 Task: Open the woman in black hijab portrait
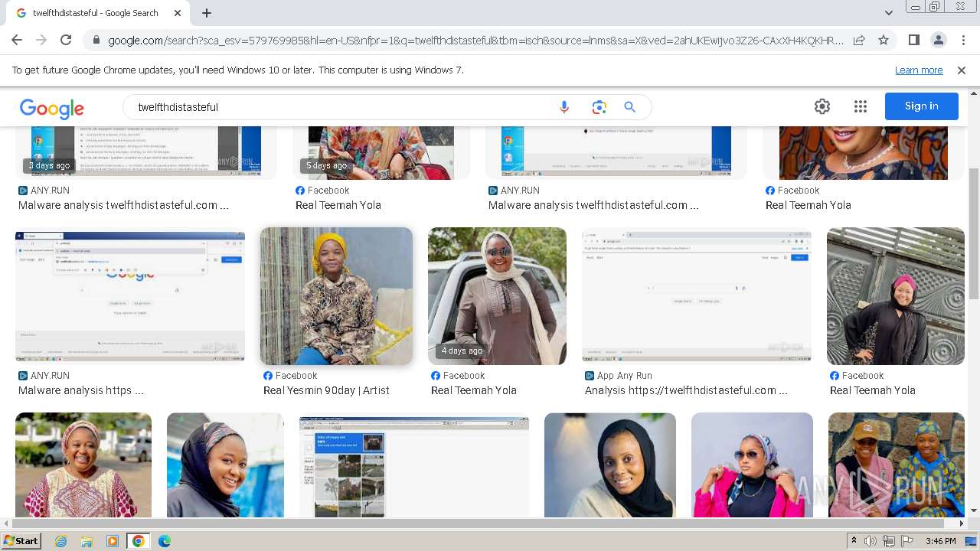[x=610, y=465]
